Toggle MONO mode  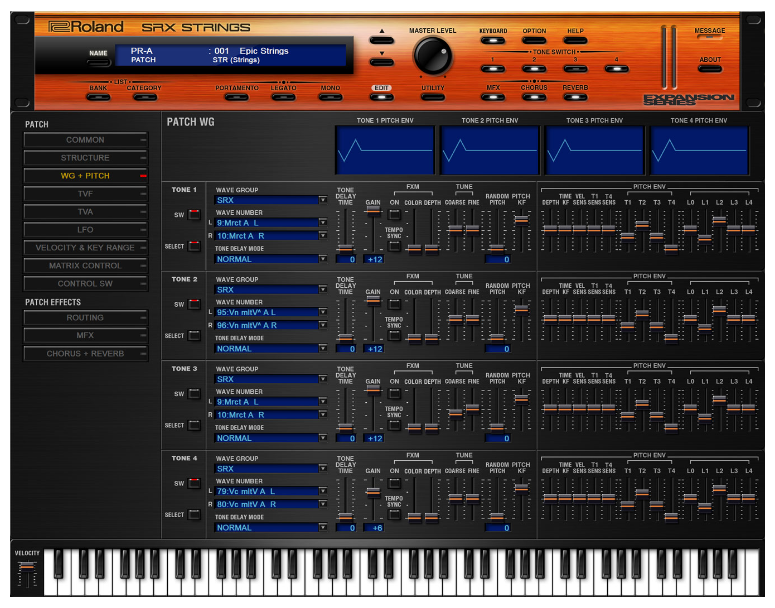[x=330, y=97]
